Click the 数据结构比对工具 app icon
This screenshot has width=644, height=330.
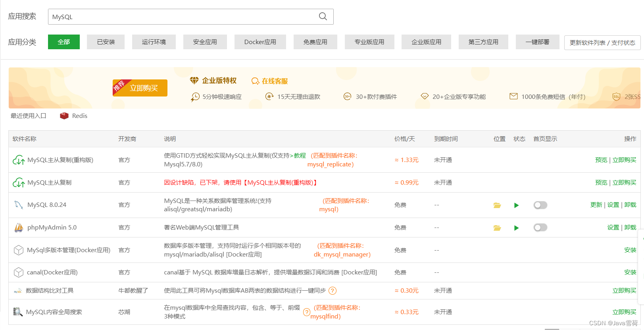(18, 291)
